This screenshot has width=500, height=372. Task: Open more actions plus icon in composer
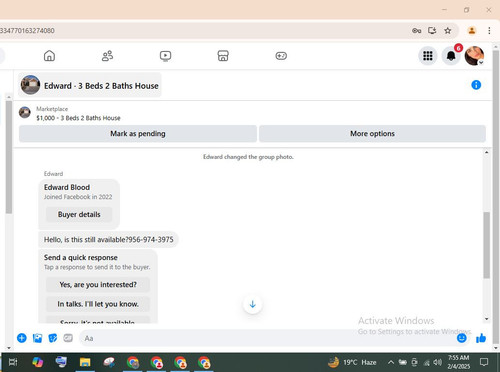coord(22,338)
